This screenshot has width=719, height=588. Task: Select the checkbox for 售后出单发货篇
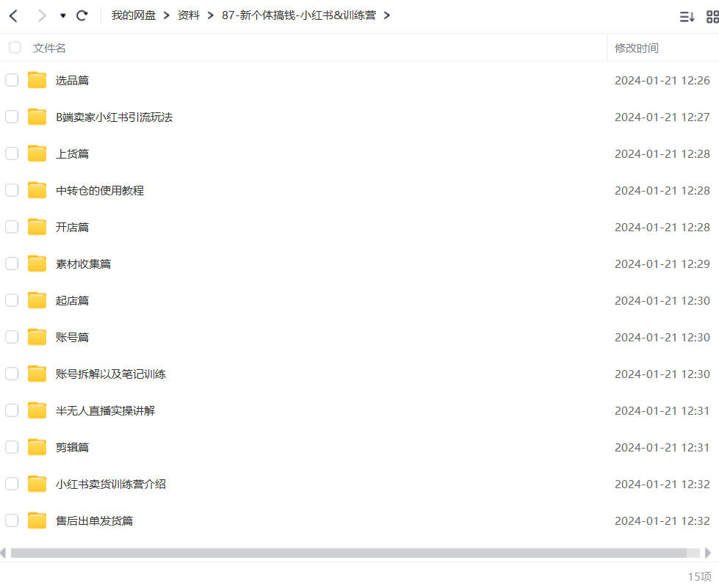[x=12, y=520]
